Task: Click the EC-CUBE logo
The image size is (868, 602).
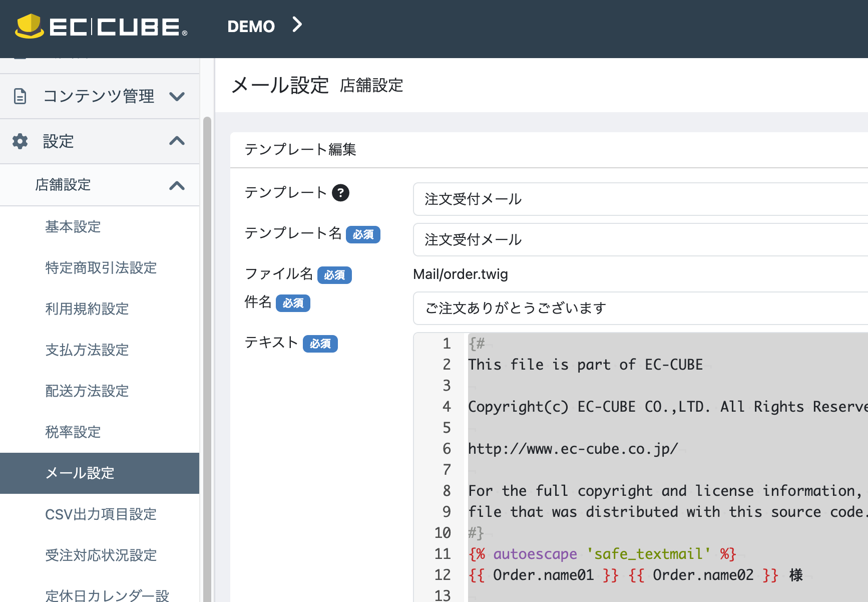Action: (102, 26)
